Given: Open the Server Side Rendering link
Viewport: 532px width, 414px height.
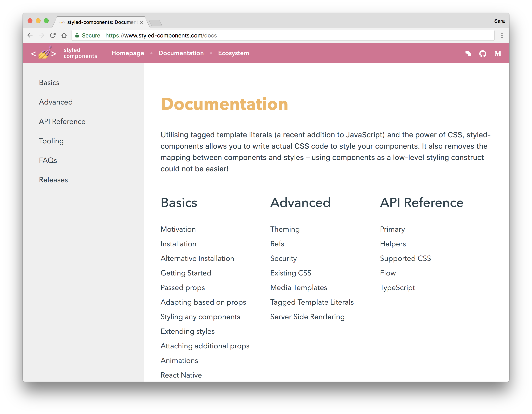Looking at the screenshot, I should [307, 317].
